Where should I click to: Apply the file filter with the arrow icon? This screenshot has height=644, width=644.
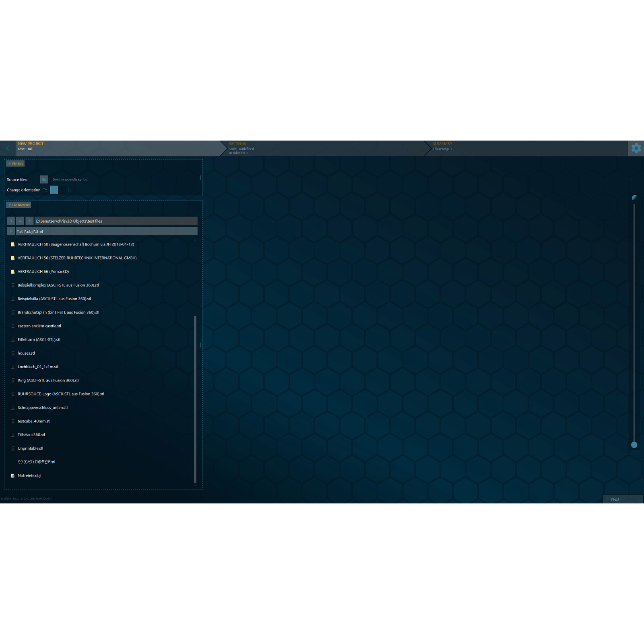tap(10, 231)
